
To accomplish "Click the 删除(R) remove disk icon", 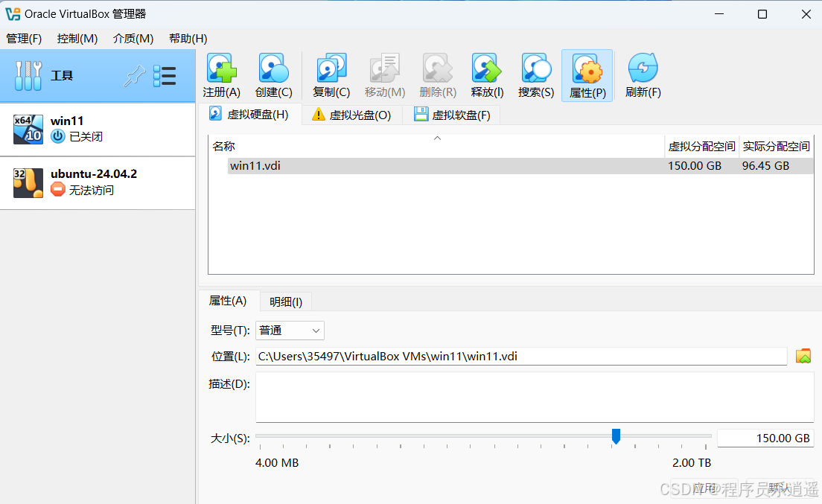I will click(438, 68).
